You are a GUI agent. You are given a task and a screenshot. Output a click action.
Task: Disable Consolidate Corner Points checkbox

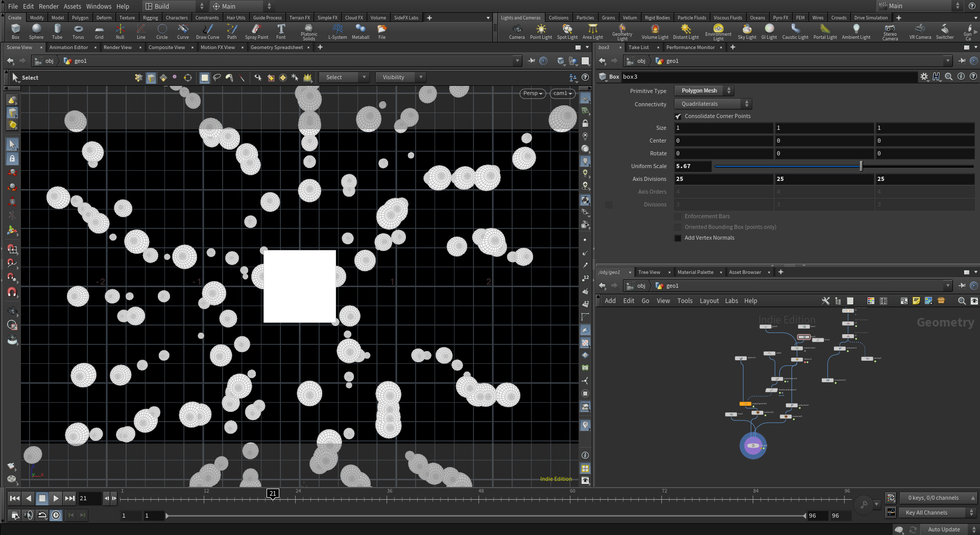[678, 117]
